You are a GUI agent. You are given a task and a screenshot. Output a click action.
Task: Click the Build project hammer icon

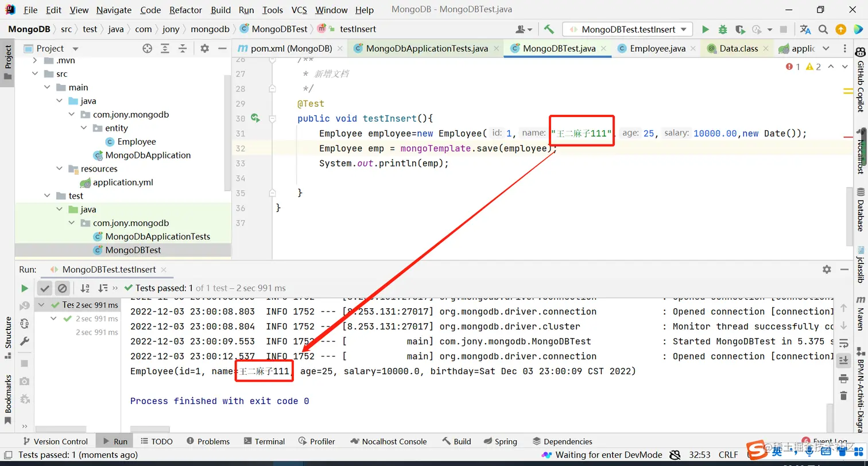click(x=549, y=29)
